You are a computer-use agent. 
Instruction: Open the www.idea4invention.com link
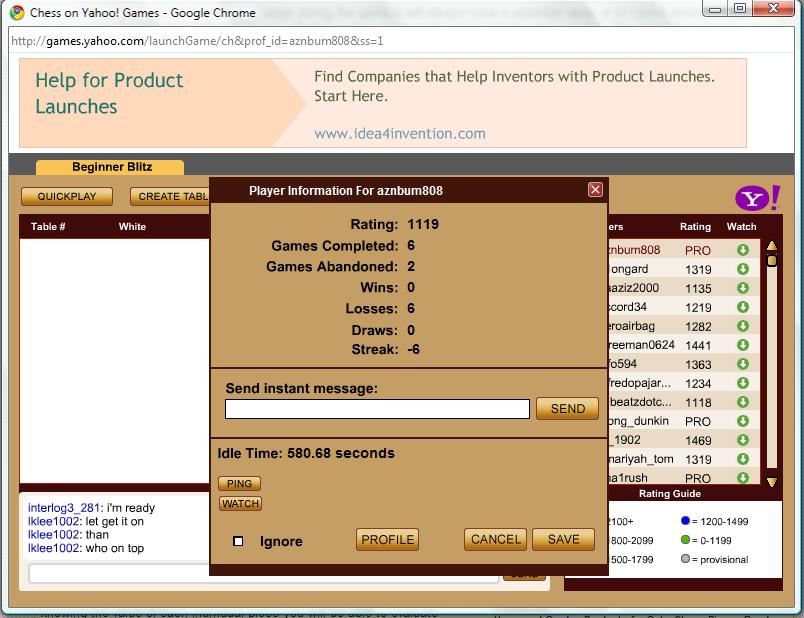(400, 134)
